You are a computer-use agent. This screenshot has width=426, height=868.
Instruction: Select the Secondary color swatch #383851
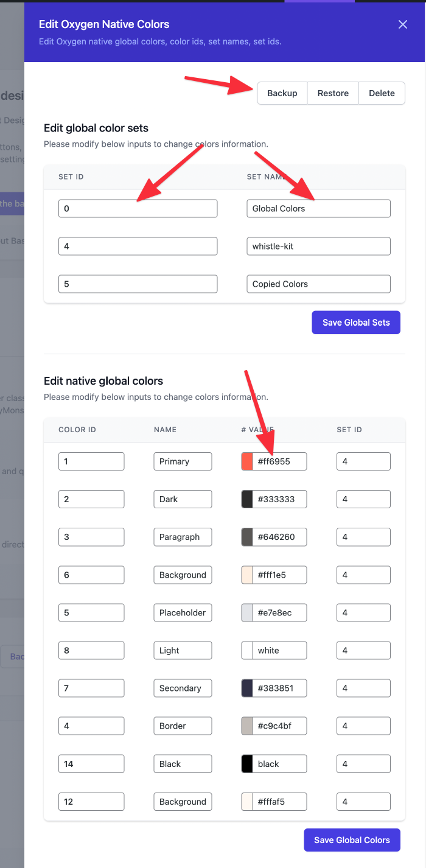(246, 688)
